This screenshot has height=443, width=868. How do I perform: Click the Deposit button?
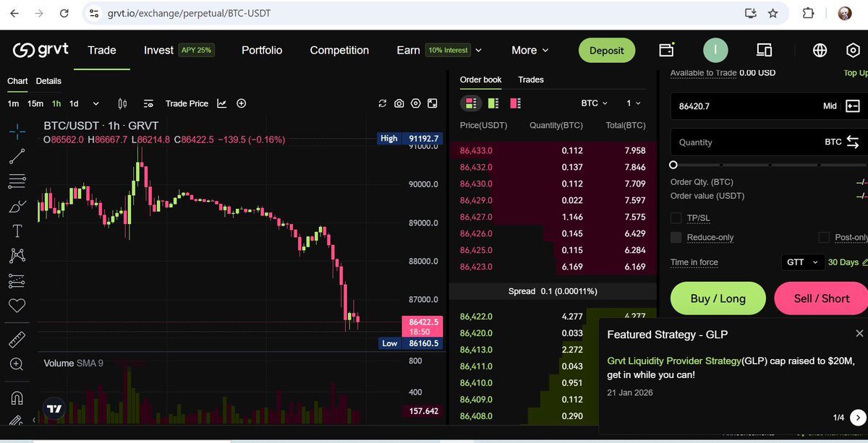606,50
